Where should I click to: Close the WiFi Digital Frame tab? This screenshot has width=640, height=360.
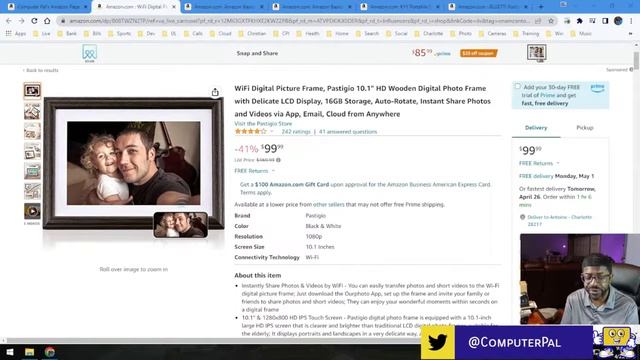[174, 7]
